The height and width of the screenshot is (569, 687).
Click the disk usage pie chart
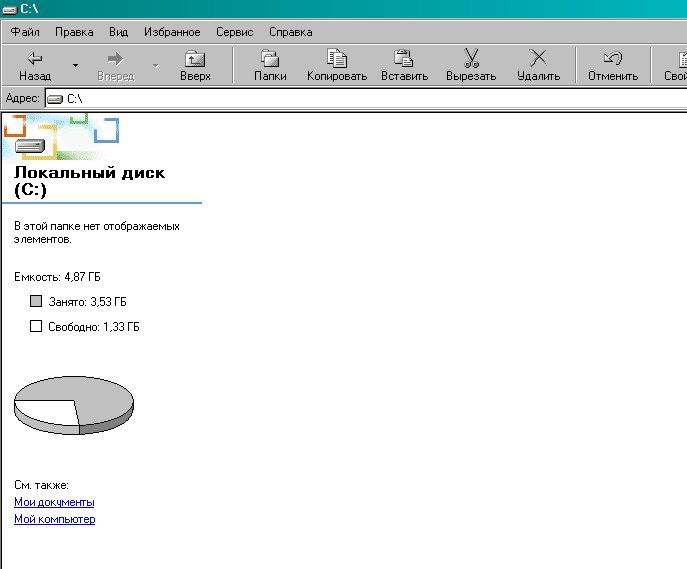(x=74, y=405)
